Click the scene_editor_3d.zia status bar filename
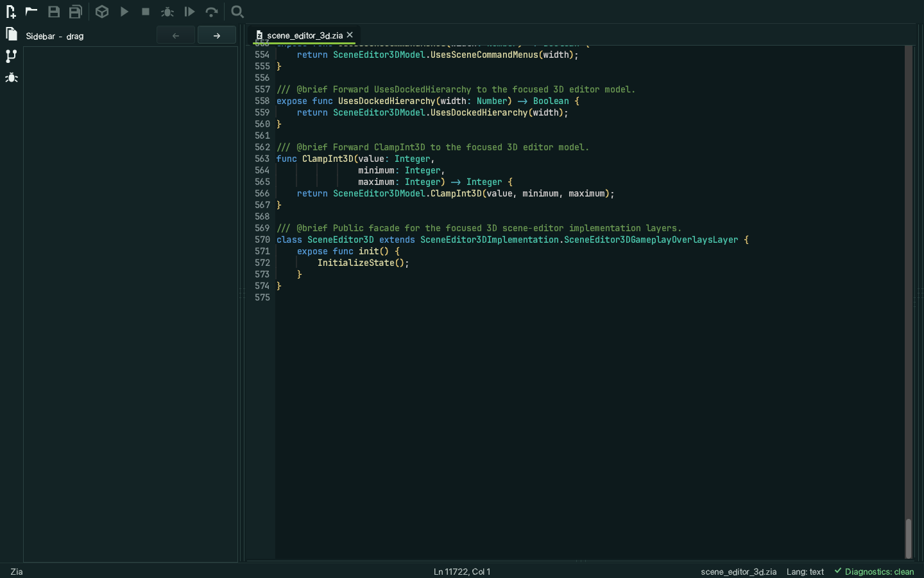The height and width of the screenshot is (578, 924). click(739, 572)
